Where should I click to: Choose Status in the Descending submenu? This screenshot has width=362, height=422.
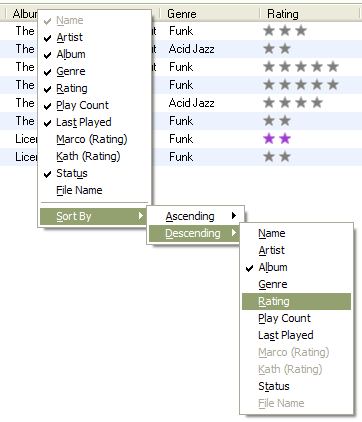click(x=274, y=386)
